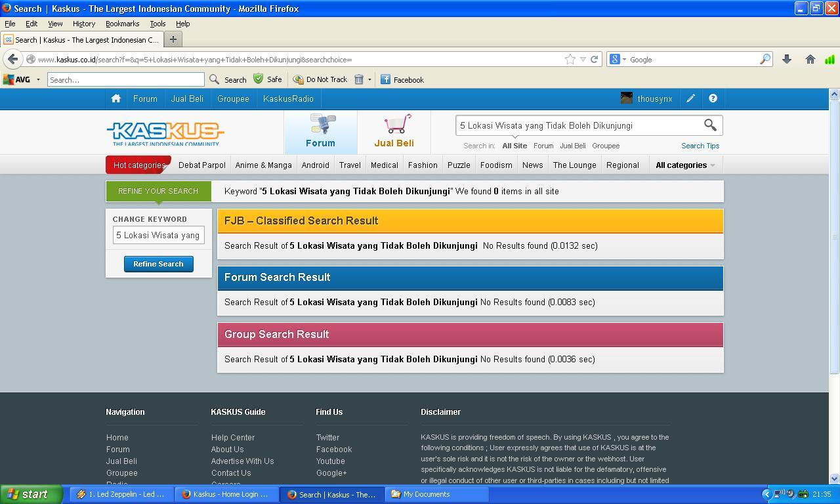Viewport: 840px width, 504px height.
Task: Open the My Documents taskbar window
Action: pyautogui.click(x=437, y=494)
